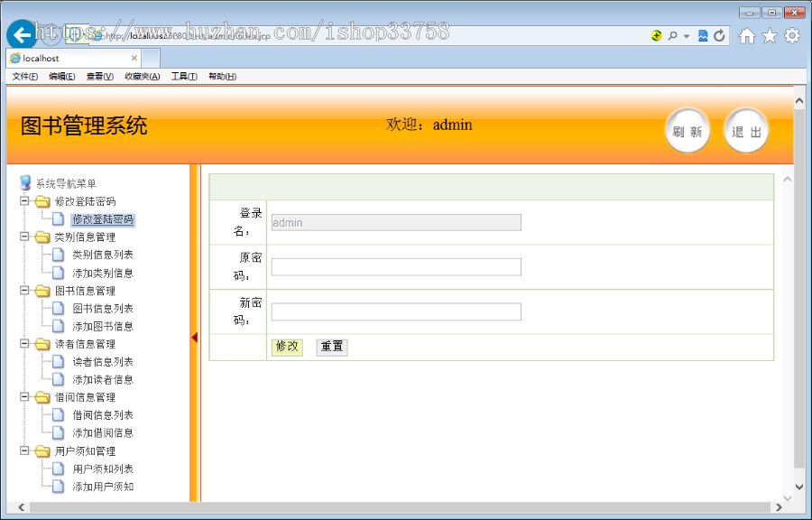
Task: Select the 系统导航菜单 icon at tree top
Action: (25, 182)
